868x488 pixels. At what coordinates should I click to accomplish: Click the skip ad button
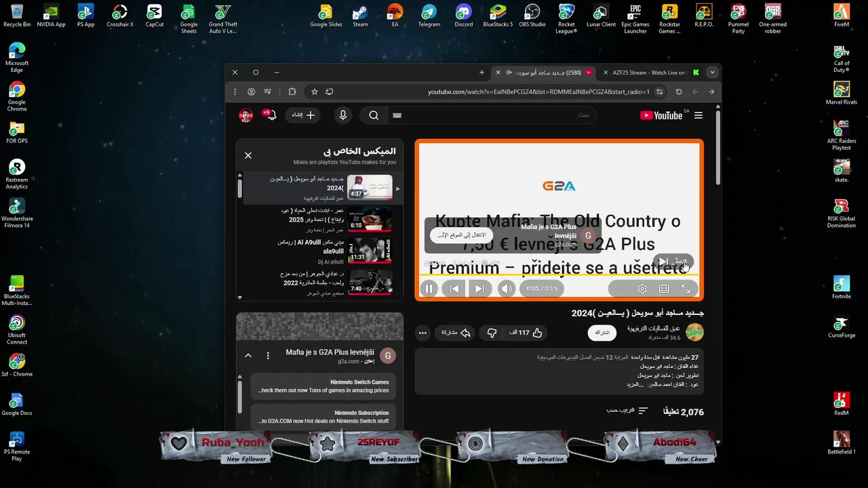coord(673,261)
